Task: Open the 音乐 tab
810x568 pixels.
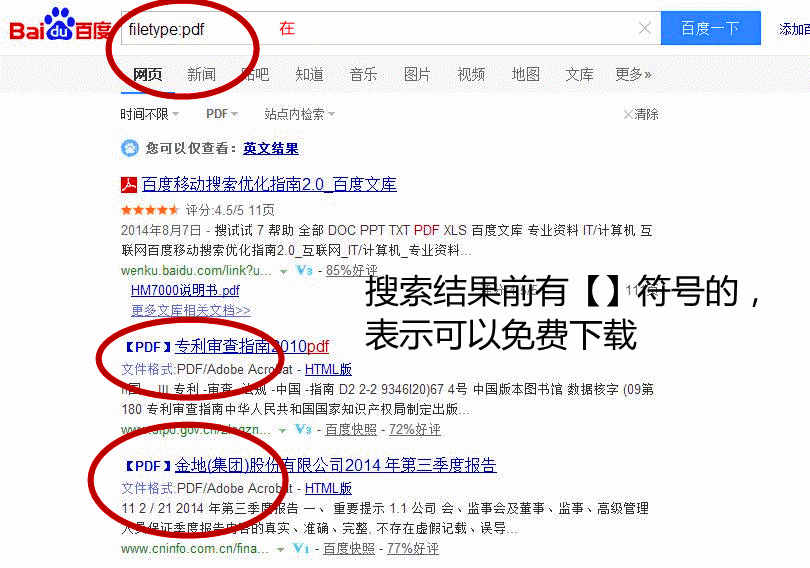Action: click(363, 74)
